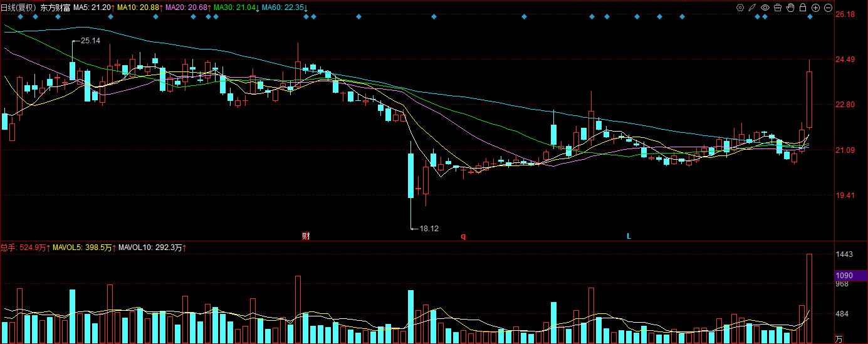Image resolution: width=868 pixels, height=344 pixels.
Task: Select the MA30: 21.04 indicator label
Action: click(x=236, y=8)
